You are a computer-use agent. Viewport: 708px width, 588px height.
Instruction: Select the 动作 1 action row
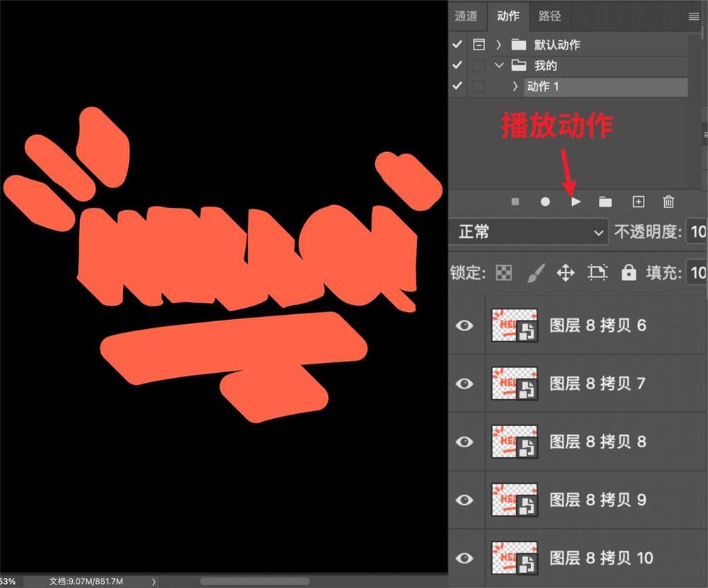[x=605, y=86]
